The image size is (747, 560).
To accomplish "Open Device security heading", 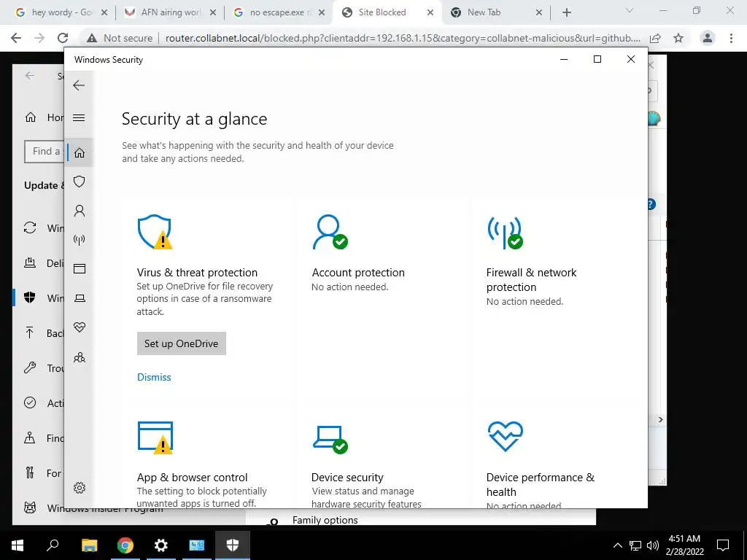I will pyautogui.click(x=347, y=477).
